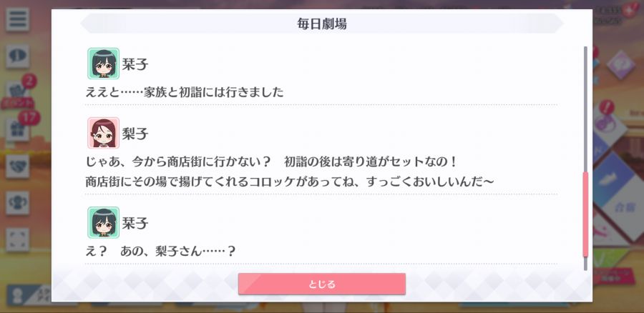Viewport: 644px width, 313px height.
Task: Open the event icon with badge 2
Action: pos(18,92)
